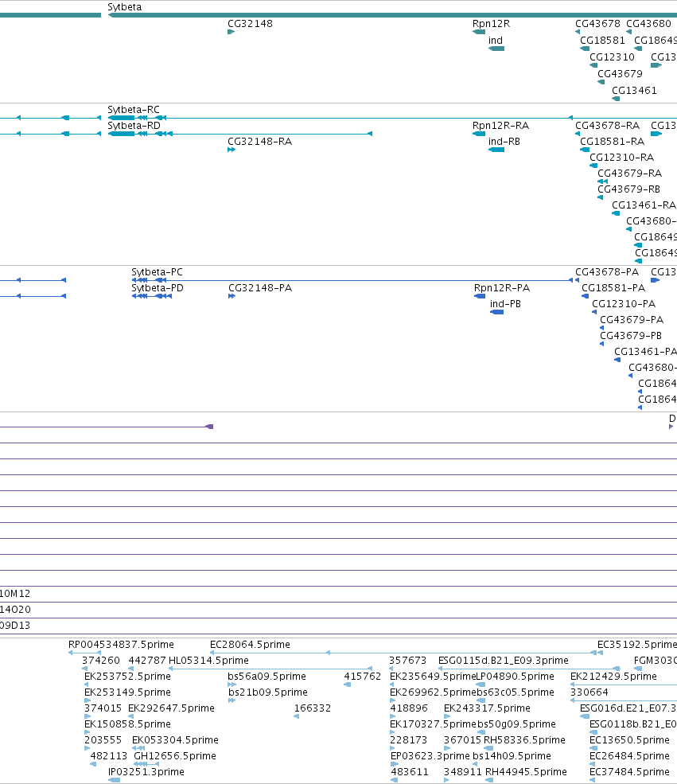Select the 442787 feature label
677x784 pixels.
point(147,661)
